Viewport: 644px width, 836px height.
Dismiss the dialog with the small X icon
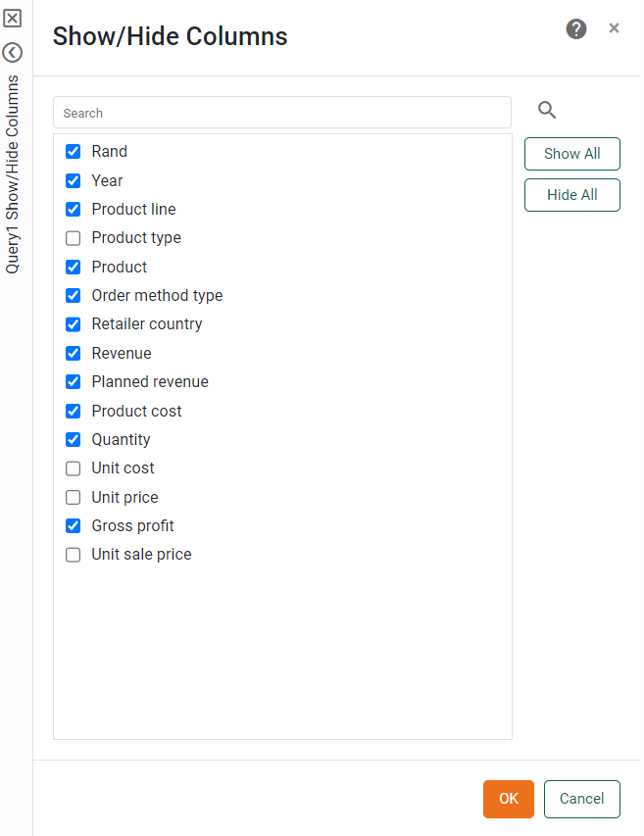point(614,27)
